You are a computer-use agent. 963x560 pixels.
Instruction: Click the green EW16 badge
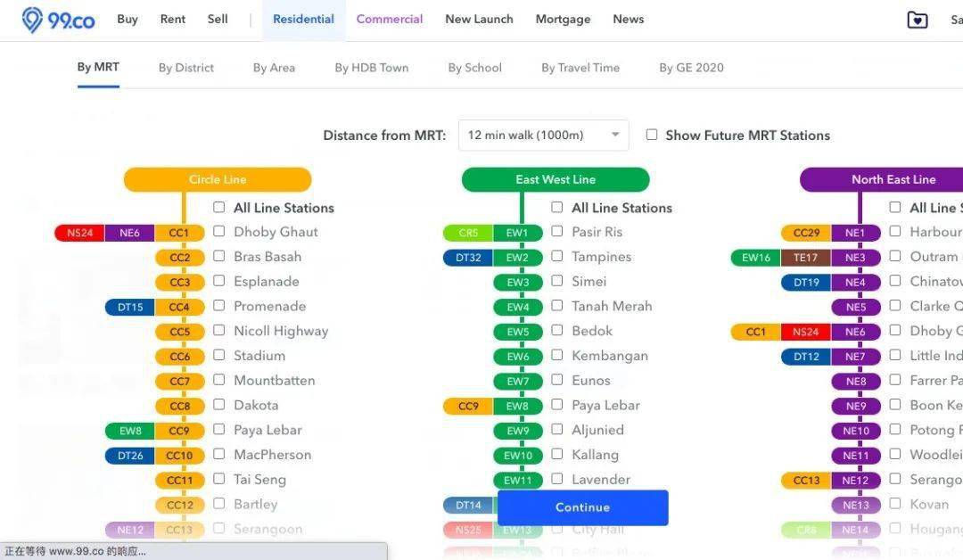756,258
